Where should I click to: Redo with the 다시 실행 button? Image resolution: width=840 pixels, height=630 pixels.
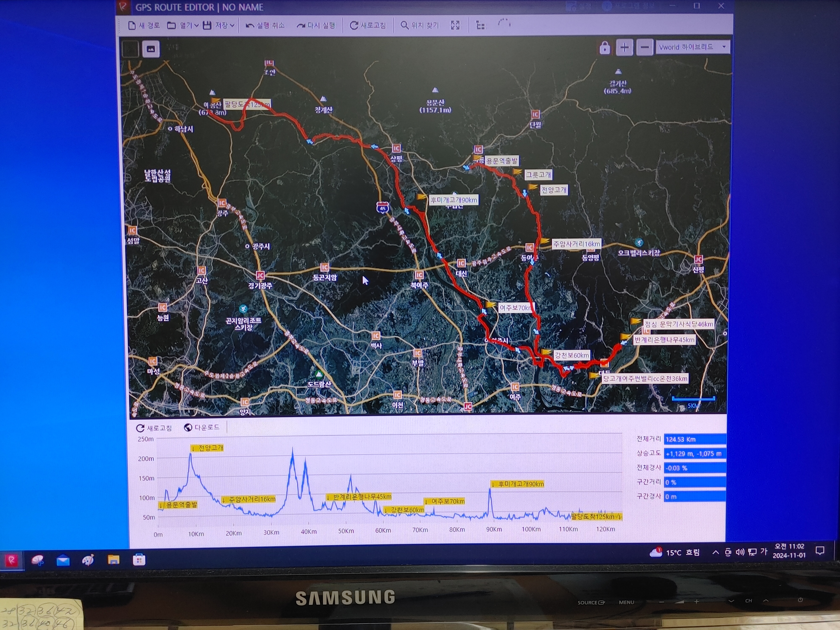point(316,25)
